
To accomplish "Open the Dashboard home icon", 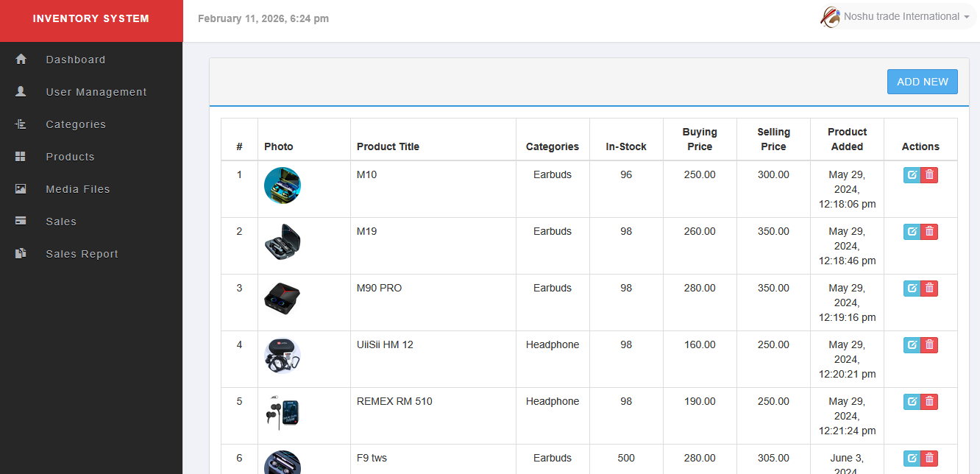I will pyautogui.click(x=21, y=59).
